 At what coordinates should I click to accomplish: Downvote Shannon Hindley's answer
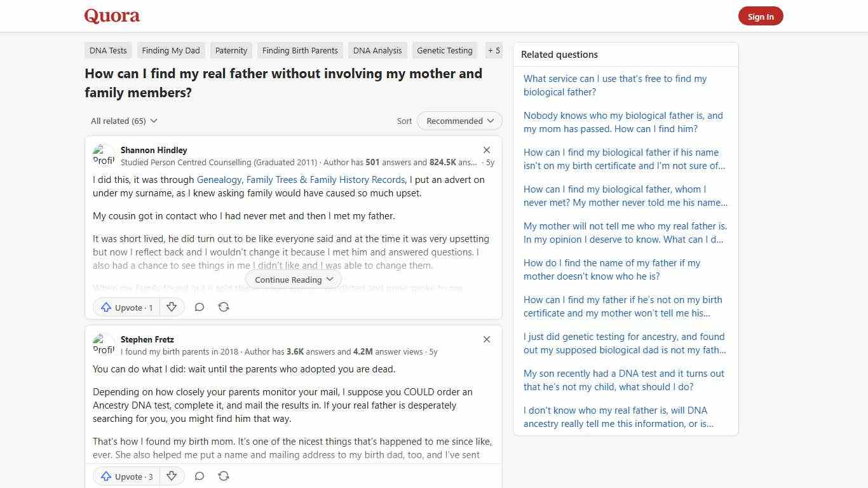(x=172, y=307)
